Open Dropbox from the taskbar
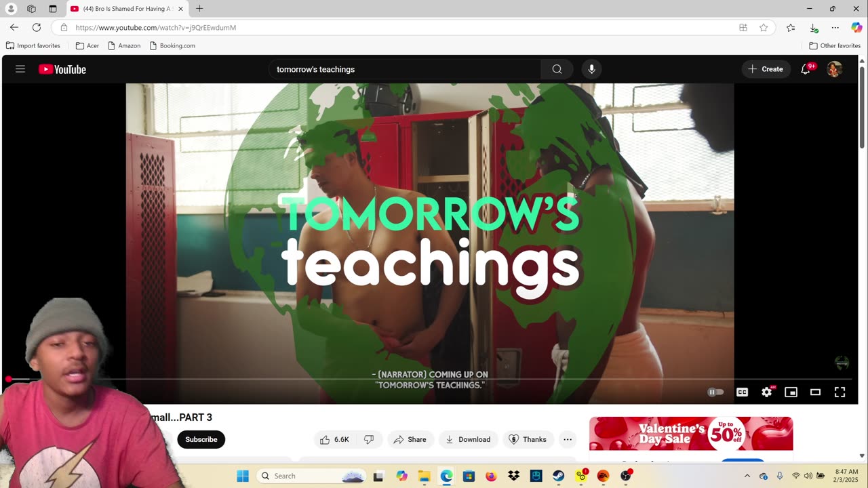The width and height of the screenshot is (868, 488). tap(513, 476)
